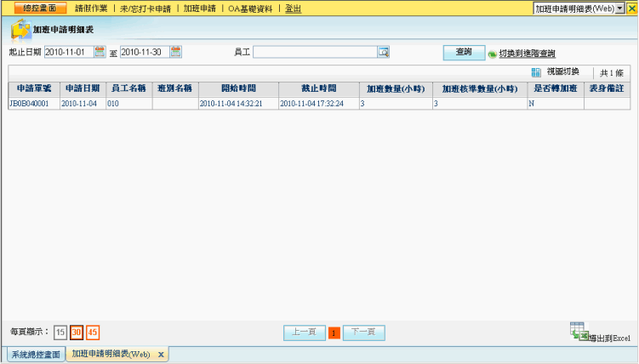
Task: Open 總控畫面 main menu button
Action: pos(40,9)
